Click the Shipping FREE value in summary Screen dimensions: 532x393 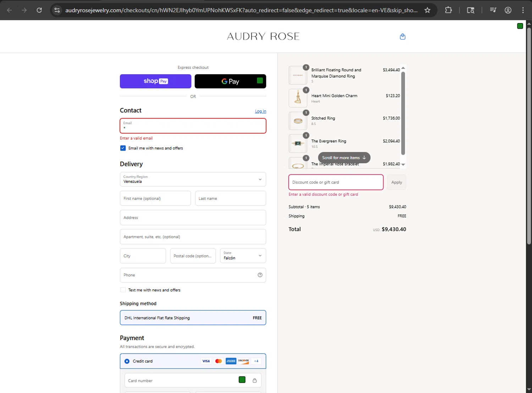point(402,216)
